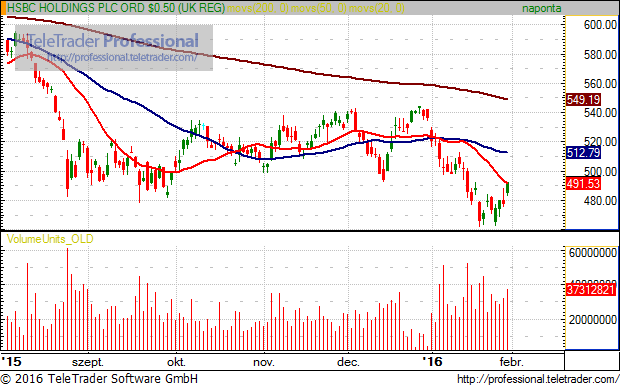Click the 512.79 moving average value tag

tap(583, 152)
